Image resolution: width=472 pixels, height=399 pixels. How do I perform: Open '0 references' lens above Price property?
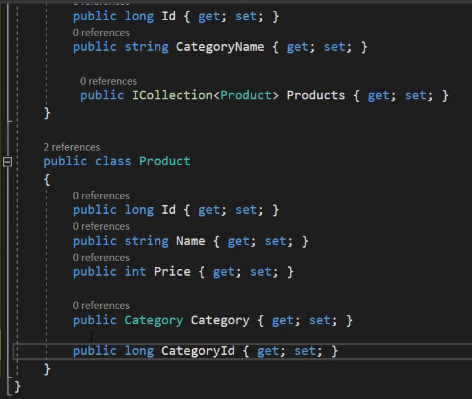pos(101,257)
